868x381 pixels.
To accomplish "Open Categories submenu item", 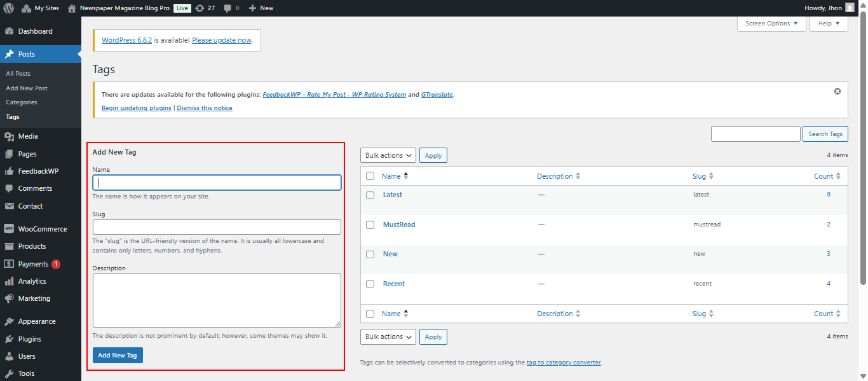I will [22, 102].
